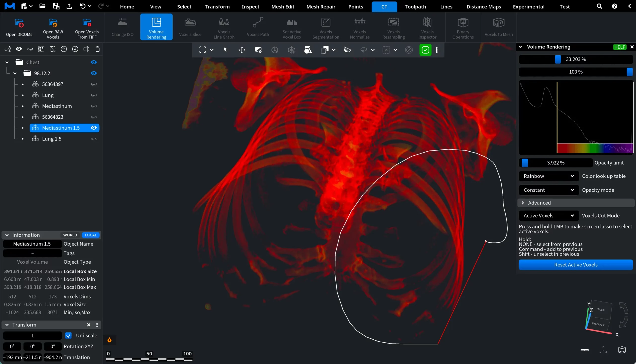Hide the Mediastinum 1.5 object

pyautogui.click(x=94, y=128)
